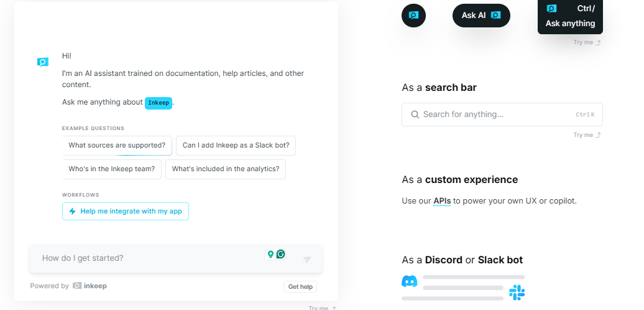Click the Discord logo icon

410,281
